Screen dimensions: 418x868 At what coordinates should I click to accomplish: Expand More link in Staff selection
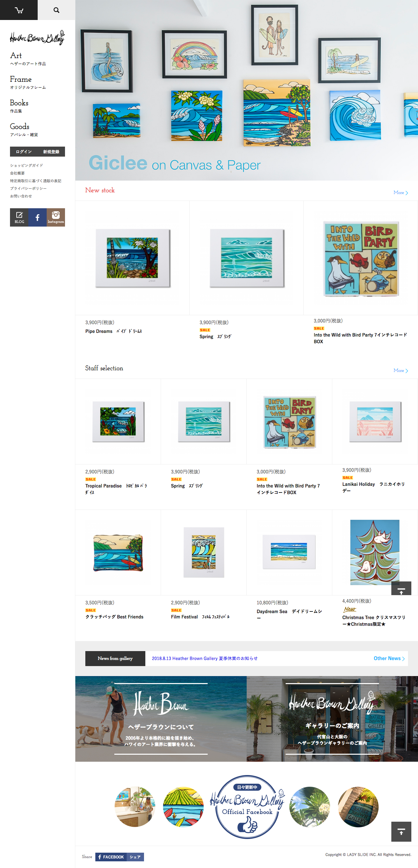(x=401, y=370)
